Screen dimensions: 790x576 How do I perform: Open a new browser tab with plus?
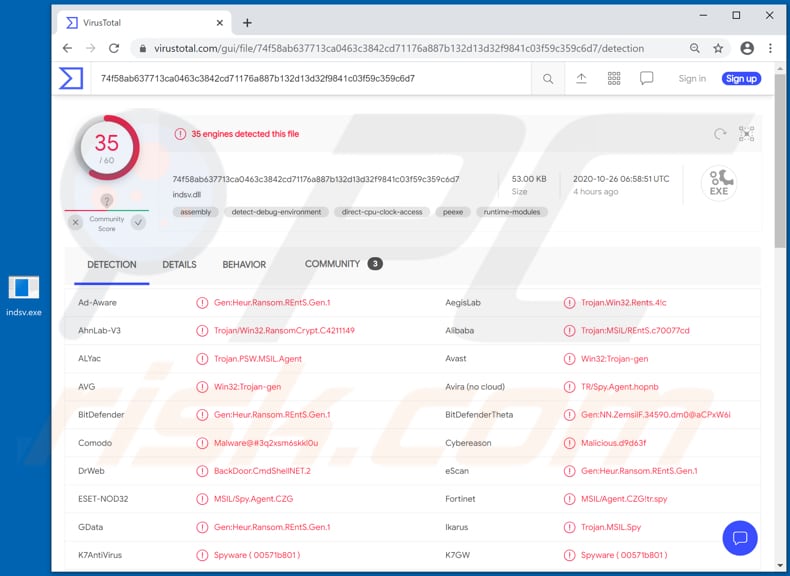(x=247, y=23)
